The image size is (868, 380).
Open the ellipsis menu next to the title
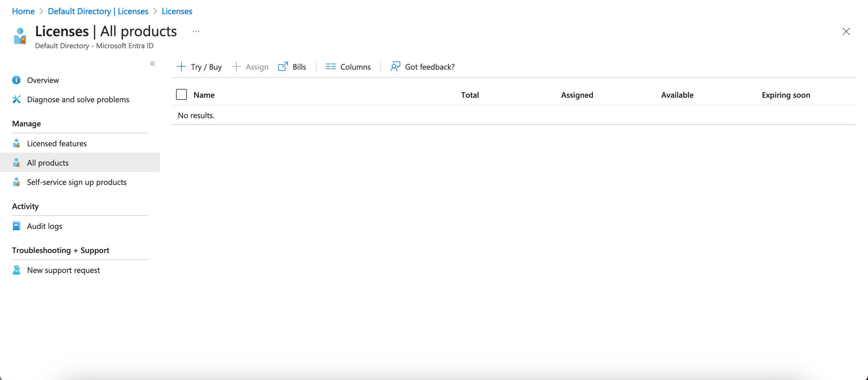pyautogui.click(x=196, y=31)
